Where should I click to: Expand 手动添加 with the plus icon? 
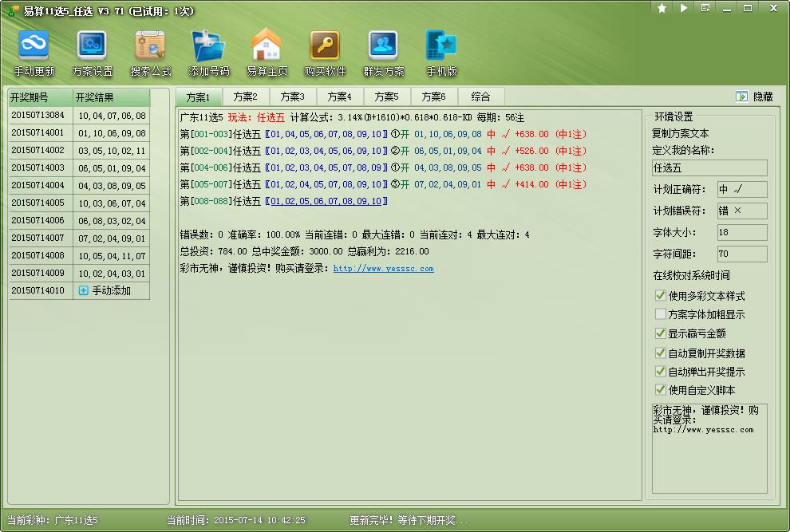pyautogui.click(x=83, y=291)
